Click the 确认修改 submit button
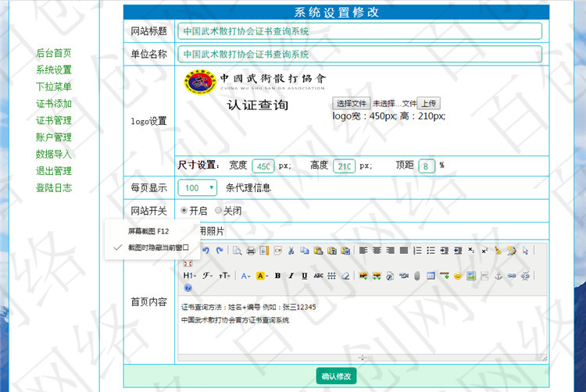Screen dimensions: 586x392 point(336,376)
